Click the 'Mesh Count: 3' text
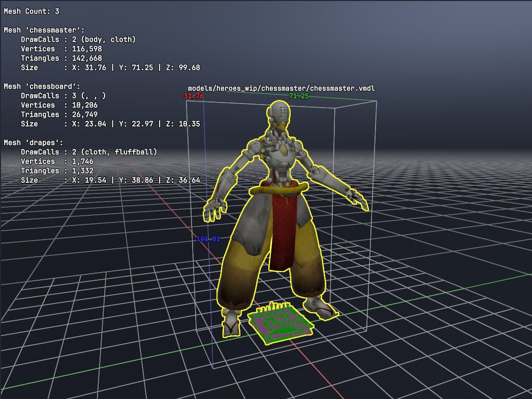 point(32,11)
